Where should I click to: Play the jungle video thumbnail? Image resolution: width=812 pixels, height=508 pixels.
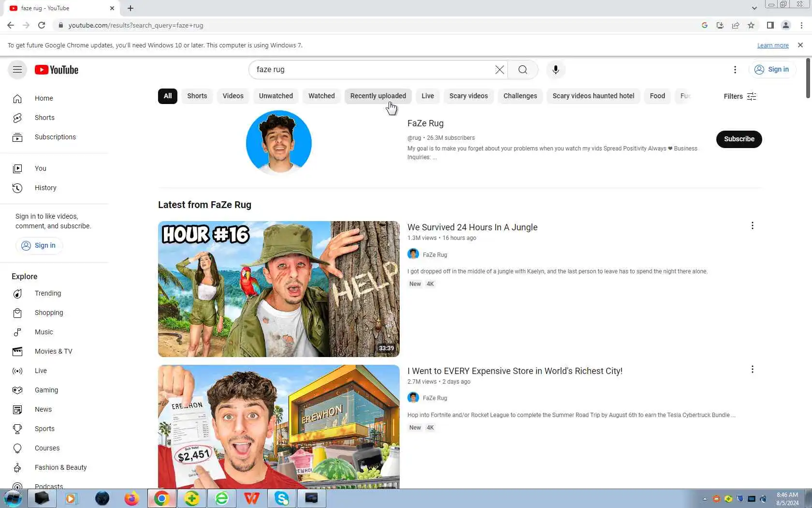(x=279, y=289)
